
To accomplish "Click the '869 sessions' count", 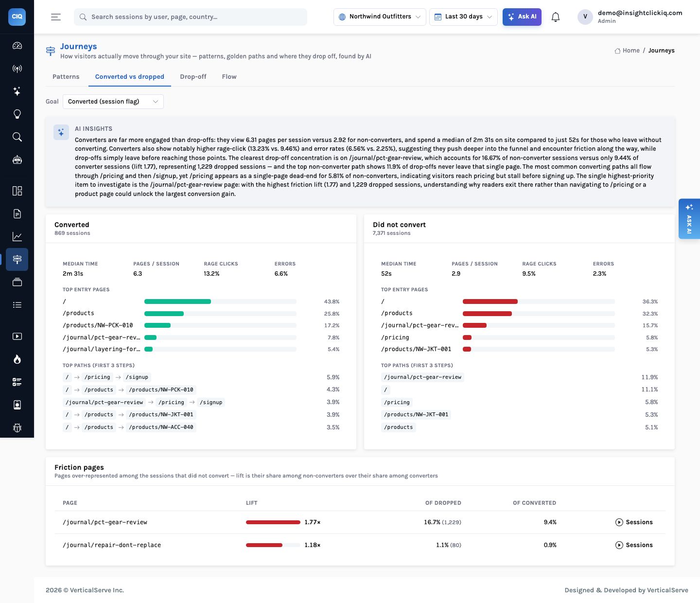I will 72,233.
